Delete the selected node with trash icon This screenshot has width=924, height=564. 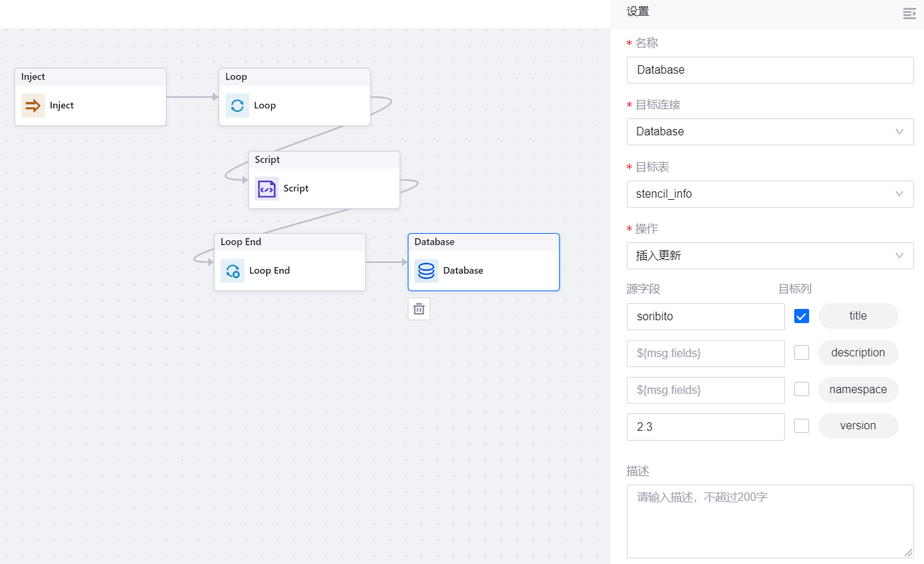pyautogui.click(x=419, y=309)
